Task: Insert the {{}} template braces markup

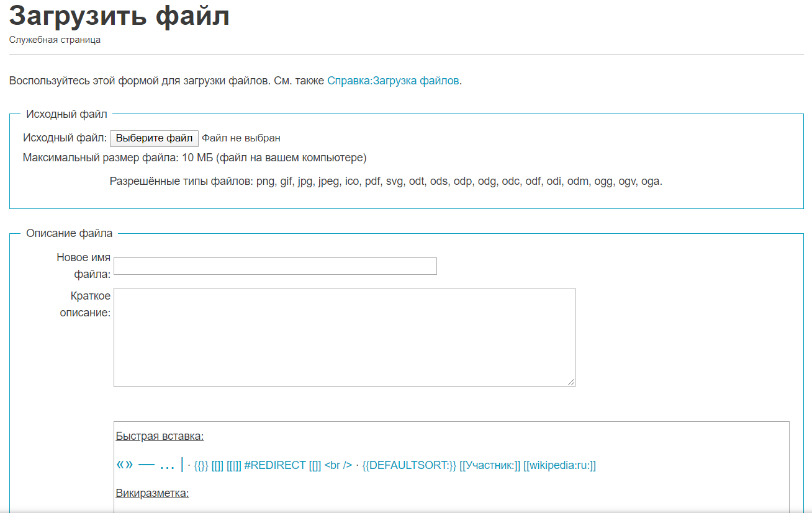Action: click(201, 465)
